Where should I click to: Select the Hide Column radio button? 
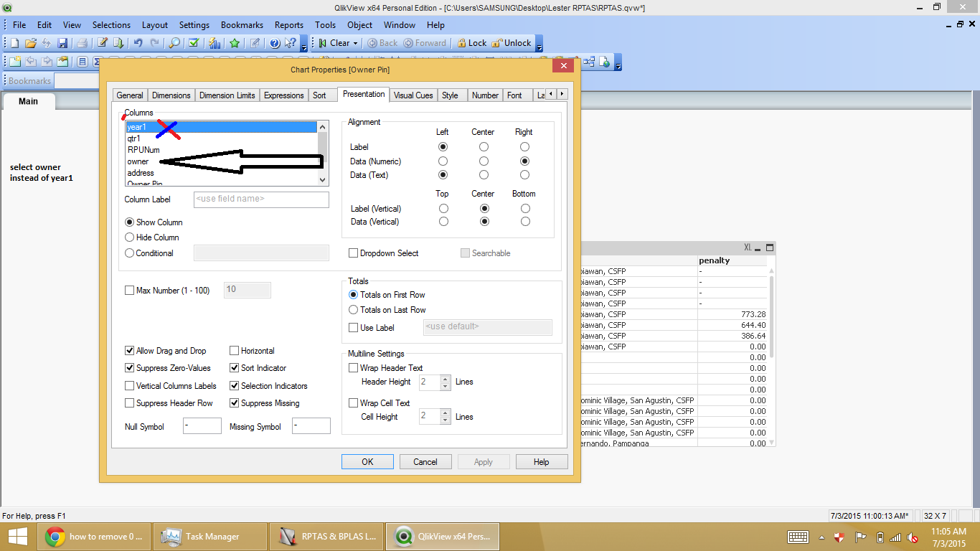tap(130, 237)
